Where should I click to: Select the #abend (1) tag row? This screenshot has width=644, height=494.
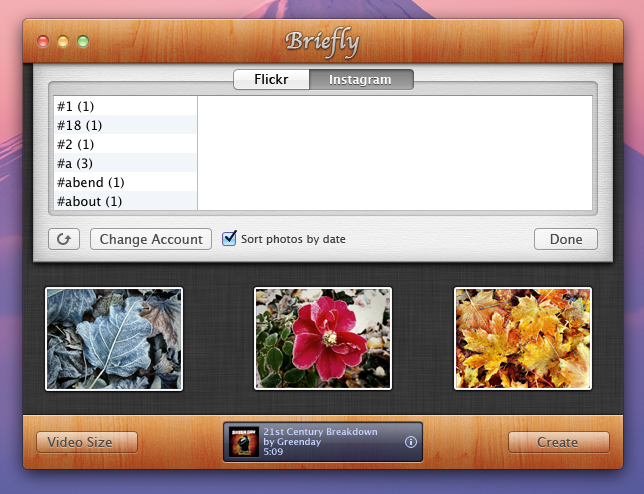(x=125, y=182)
